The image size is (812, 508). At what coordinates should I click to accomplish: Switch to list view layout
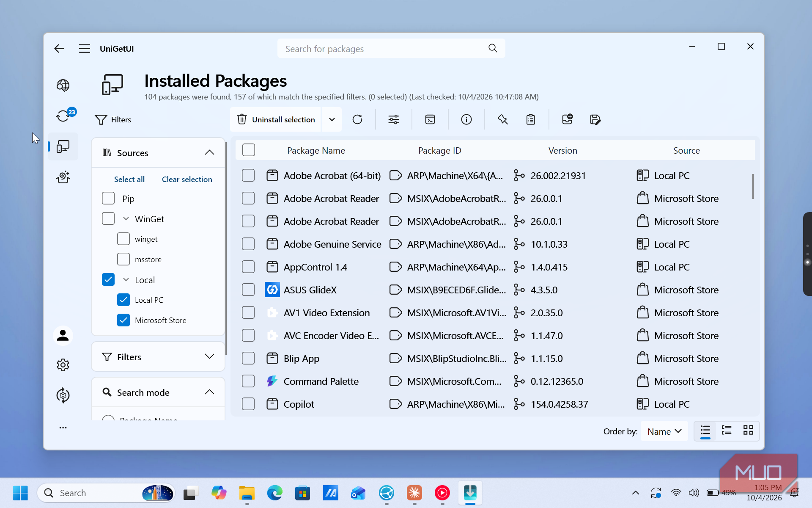click(705, 431)
